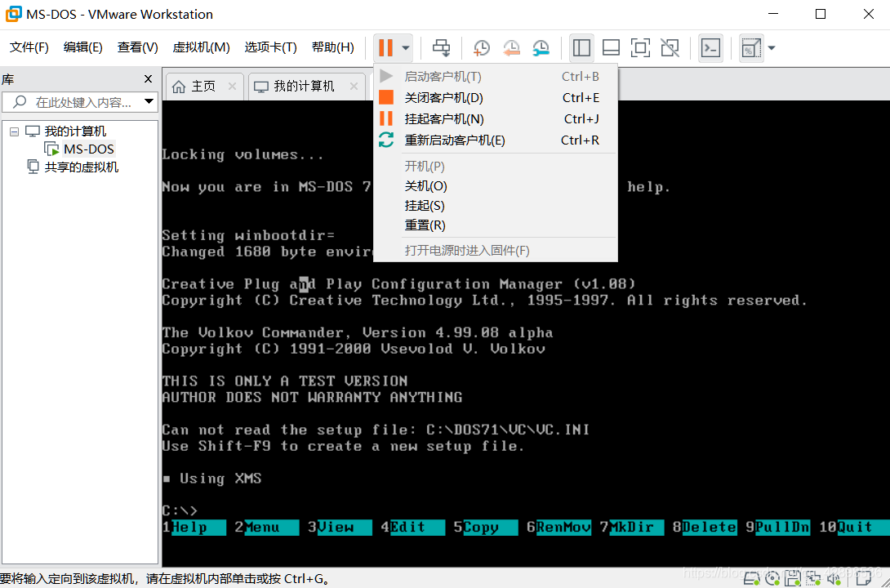This screenshot has height=588, width=890.
Task: Open the library search filter dropdown
Action: [149, 101]
